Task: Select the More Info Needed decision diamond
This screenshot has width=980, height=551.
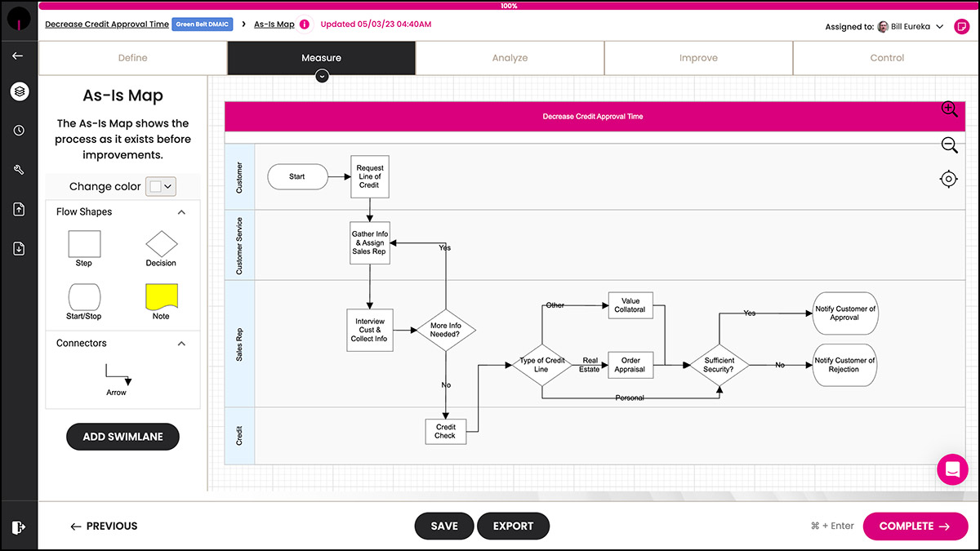Action: click(446, 330)
